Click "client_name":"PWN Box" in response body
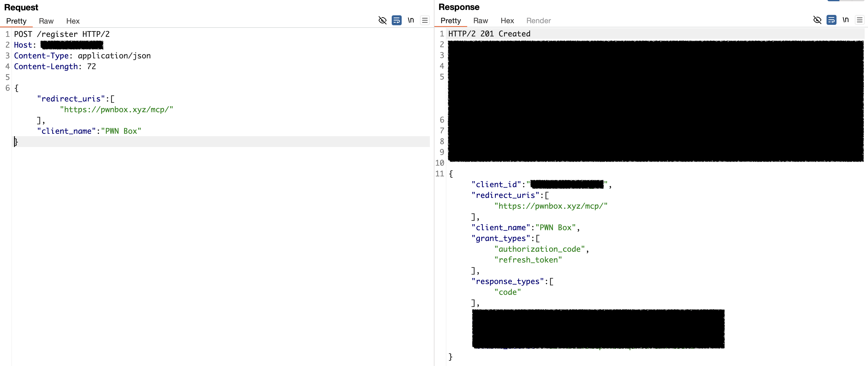This screenshot has height=366, width=868. (523, 228)
